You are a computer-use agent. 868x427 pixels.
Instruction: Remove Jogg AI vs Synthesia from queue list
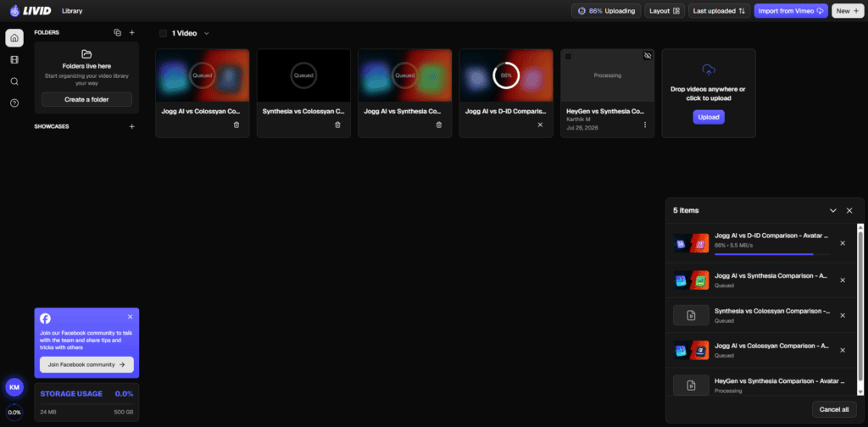843,280
